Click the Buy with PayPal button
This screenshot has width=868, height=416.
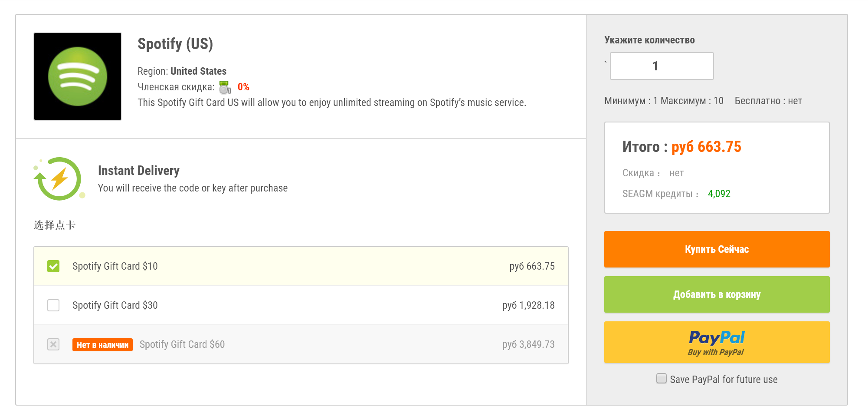[x=717, y=342]
